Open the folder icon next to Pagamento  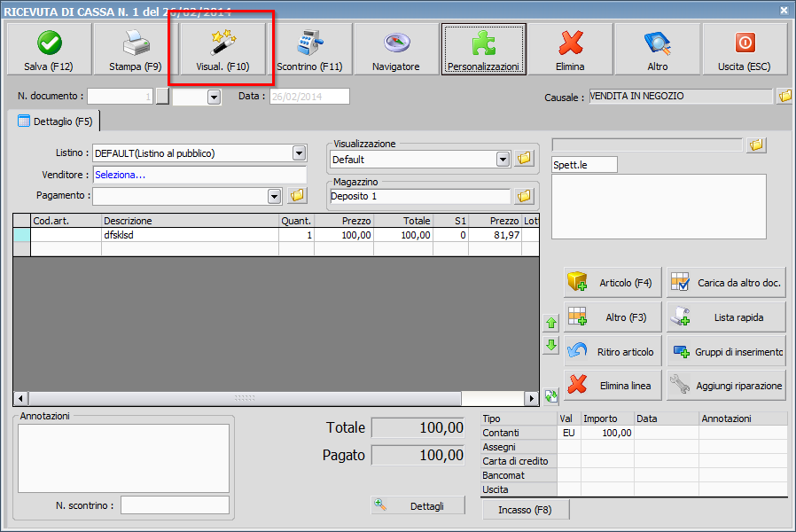[x=298, y=195]
